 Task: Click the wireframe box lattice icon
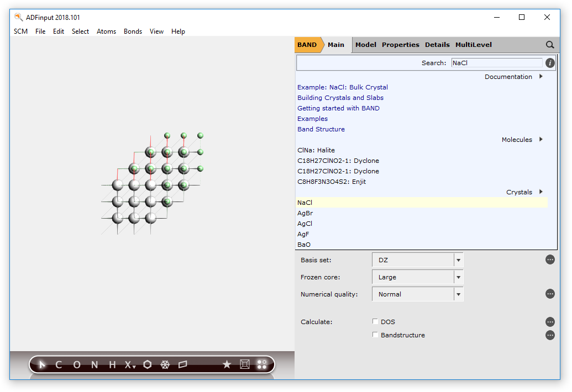click(245, 364)
